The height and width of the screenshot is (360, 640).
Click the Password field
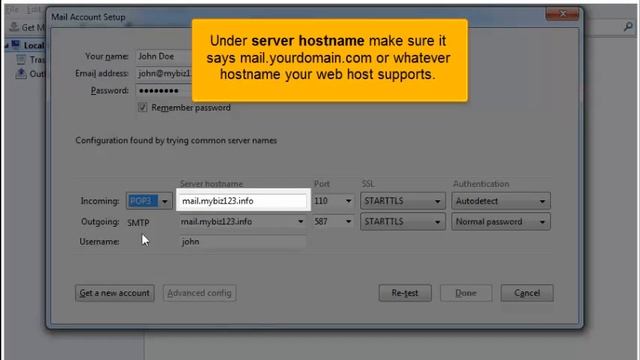tap(164, 91)
